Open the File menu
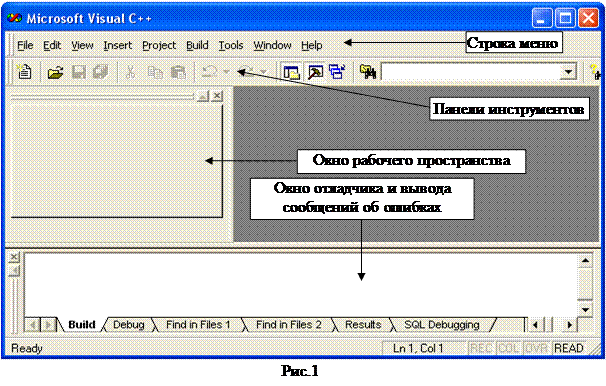 tap(25, 46)
